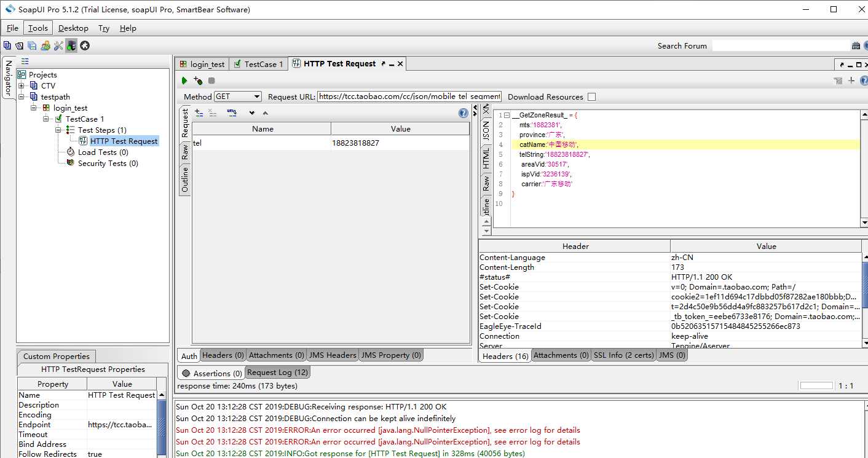Close the HTTP Test Request tab
The width and height of the screenshot is (868, 458).
[x=400, y=64]
